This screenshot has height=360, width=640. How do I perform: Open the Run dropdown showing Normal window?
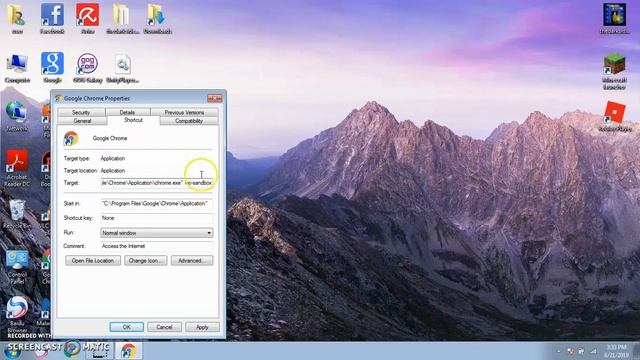click(157, 233)
